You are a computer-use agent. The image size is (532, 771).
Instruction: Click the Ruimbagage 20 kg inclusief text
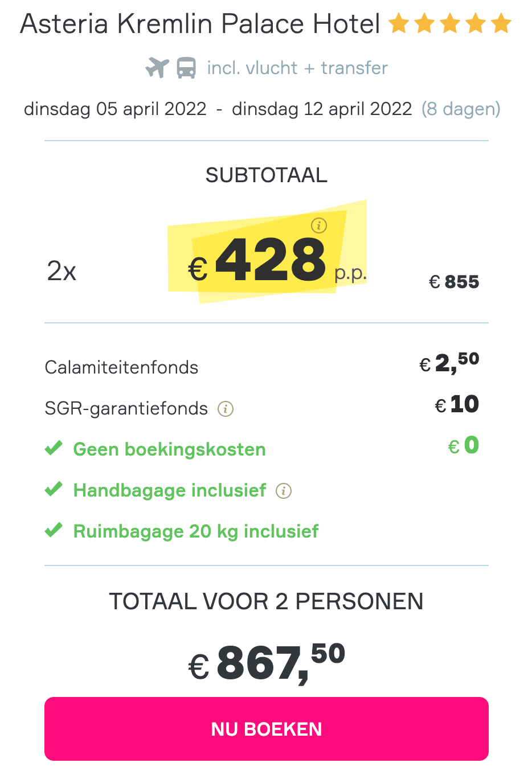point(196,531)
